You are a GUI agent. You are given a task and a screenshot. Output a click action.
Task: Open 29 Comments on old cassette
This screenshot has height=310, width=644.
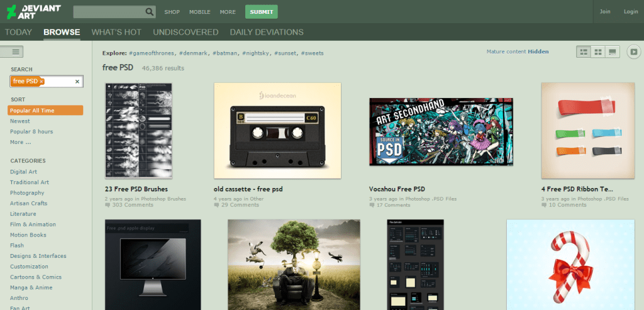click(x=236, y=205)
